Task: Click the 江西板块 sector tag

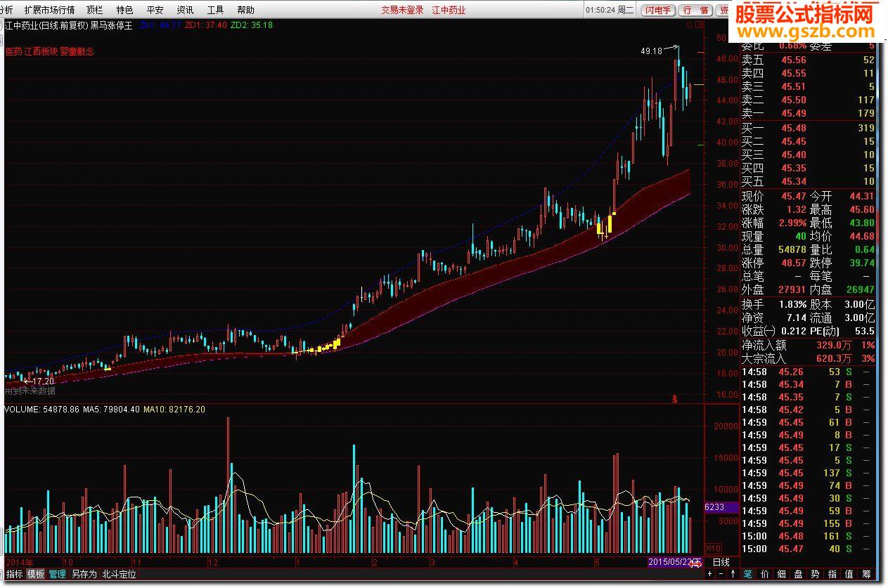Action: [41, 51]
